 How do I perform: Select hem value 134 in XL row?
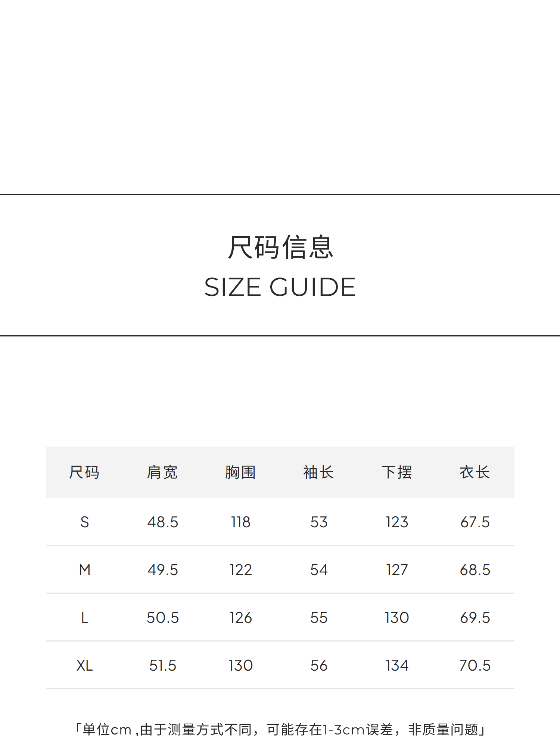397,665
